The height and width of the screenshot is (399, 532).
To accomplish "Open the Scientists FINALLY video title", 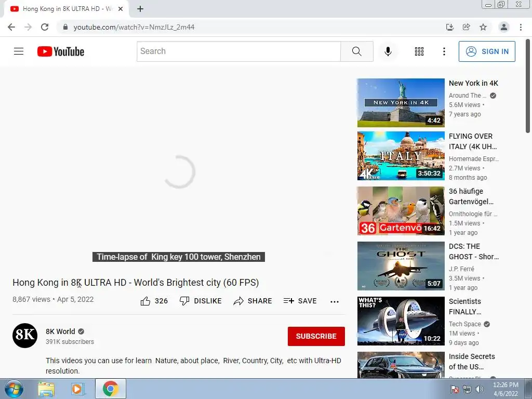I will pyautogui.click(x=465, y=307).
